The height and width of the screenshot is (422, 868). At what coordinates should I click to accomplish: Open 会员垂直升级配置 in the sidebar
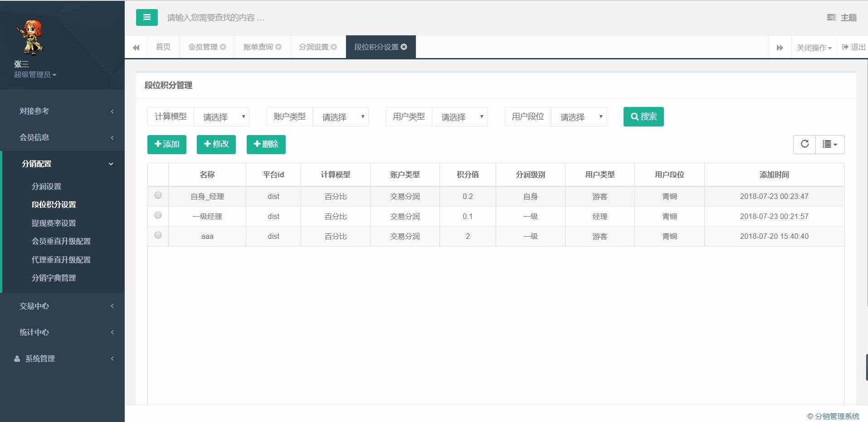(x=61, y=241)
